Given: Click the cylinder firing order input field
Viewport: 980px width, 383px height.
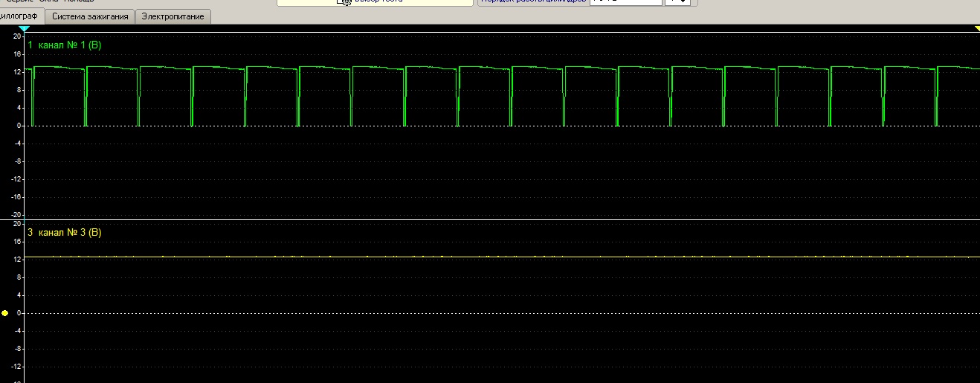Looking at the screenshot, I should pyautogui.click(x=625, y=1).
